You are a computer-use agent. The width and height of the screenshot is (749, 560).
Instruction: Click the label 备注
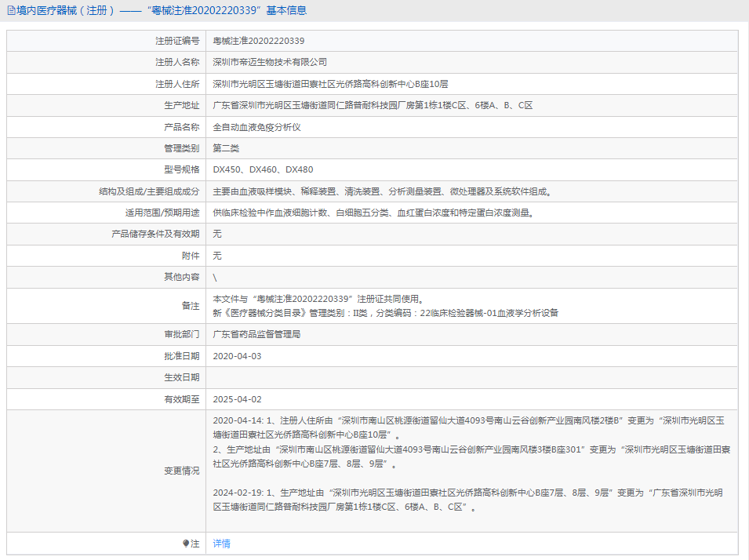(191, 306)
